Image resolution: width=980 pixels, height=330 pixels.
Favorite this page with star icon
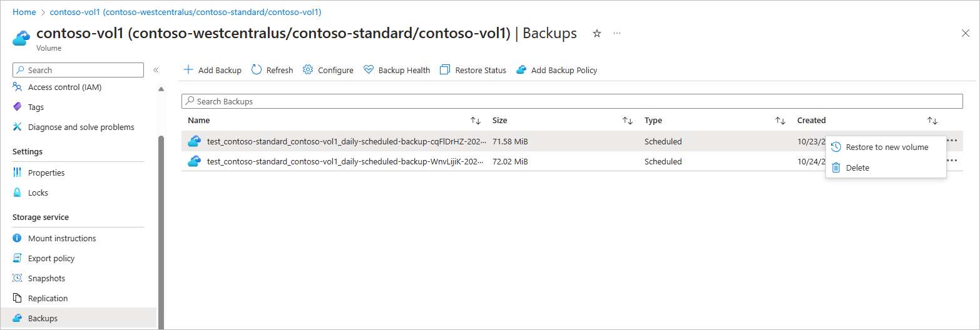pyautogui.click(x=597, y=34)
